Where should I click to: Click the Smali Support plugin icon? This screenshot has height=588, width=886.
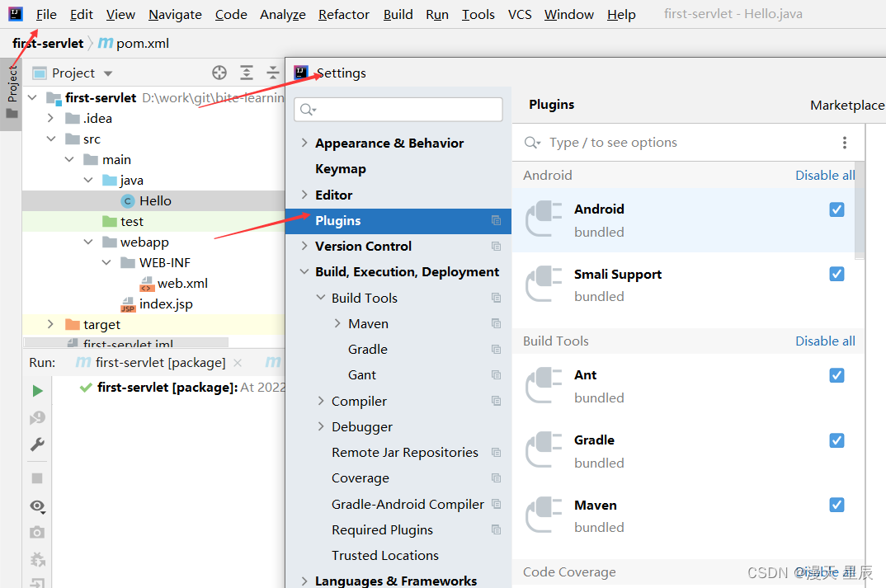[x=544, y=284]
